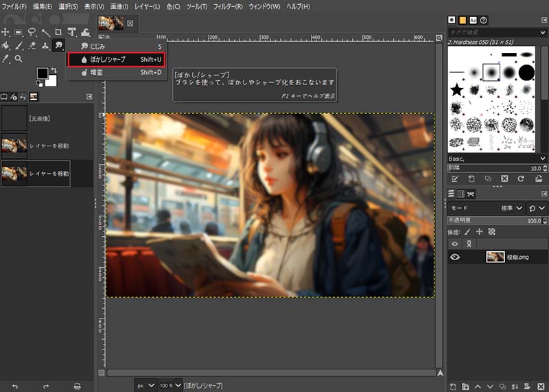Select the Eraser tool
549x392 pixels.
coord(32,45)
